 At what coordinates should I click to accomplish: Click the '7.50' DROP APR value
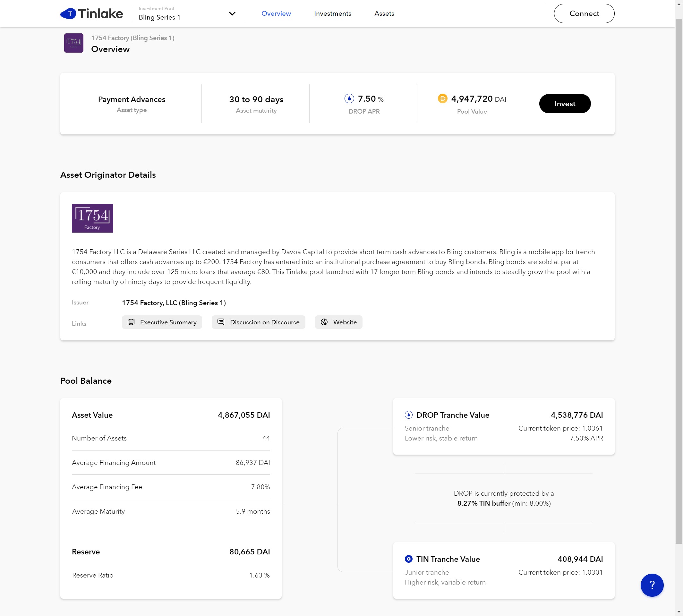367,99
